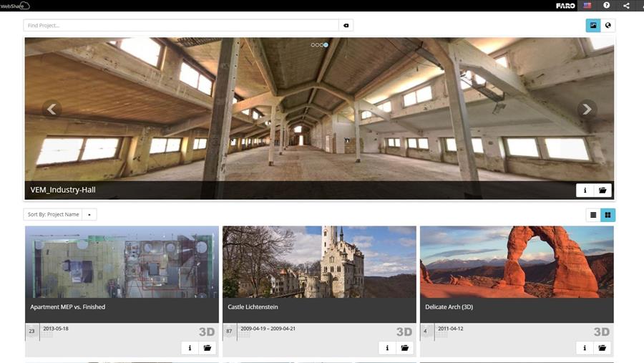Open language selector with US flag

[587, 6]
